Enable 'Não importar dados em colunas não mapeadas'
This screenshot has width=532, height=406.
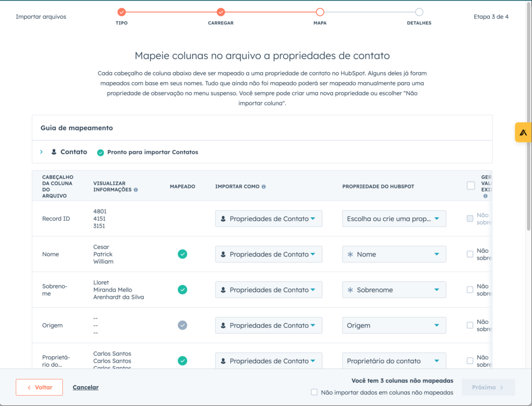point(314,392)
